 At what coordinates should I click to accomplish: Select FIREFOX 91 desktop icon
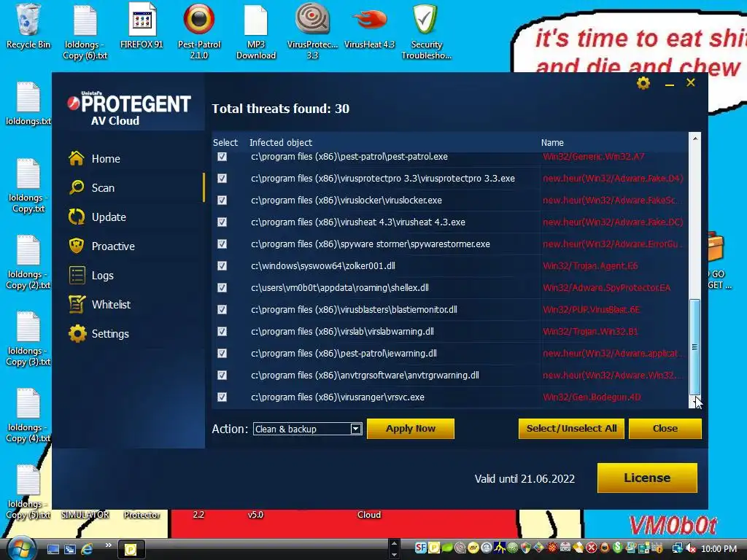(x=142, y=27)
